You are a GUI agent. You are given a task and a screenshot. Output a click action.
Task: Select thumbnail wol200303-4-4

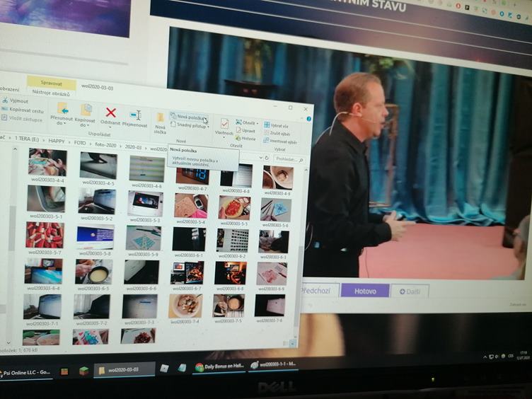click(x=48, y=162)
